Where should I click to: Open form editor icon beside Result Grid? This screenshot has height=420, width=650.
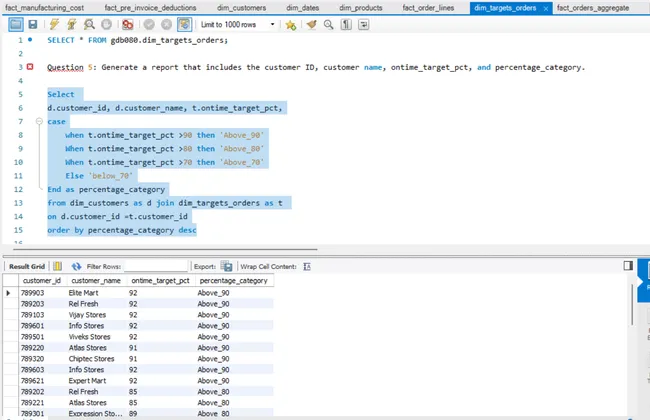point(58,266)
